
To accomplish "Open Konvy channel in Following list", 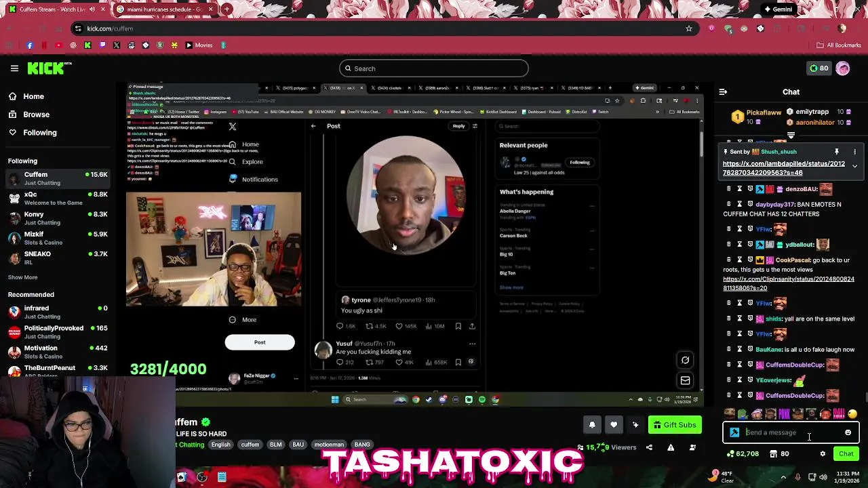I will (x=57, y=218).
